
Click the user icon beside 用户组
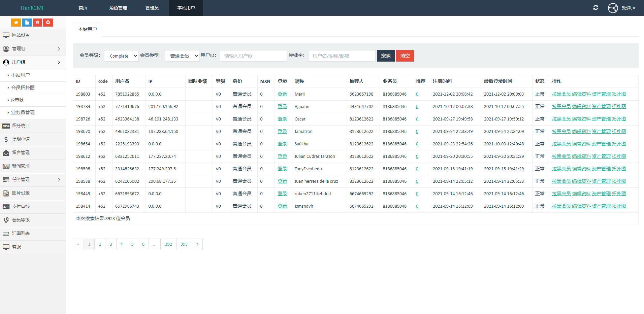tap(6, 62)
